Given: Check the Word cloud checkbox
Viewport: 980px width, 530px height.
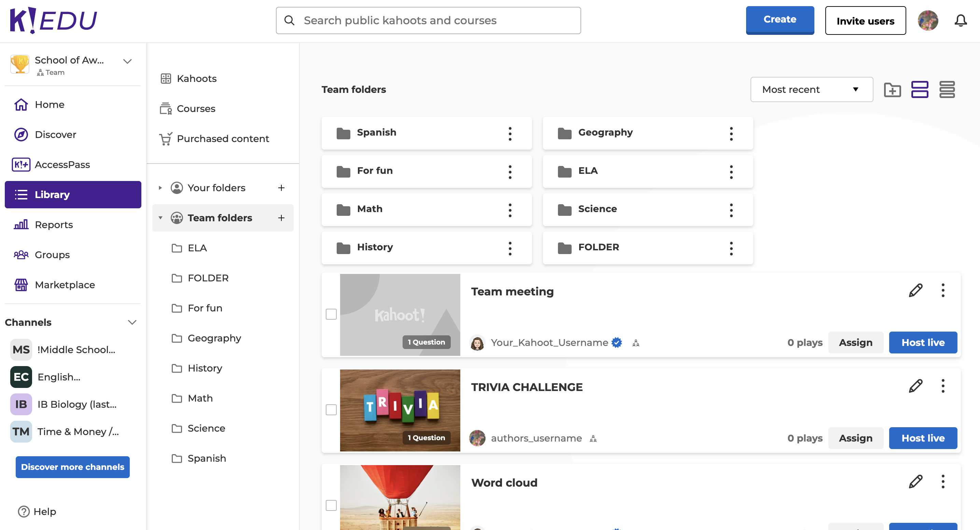Looking at the screenshot, I should 331,505.
